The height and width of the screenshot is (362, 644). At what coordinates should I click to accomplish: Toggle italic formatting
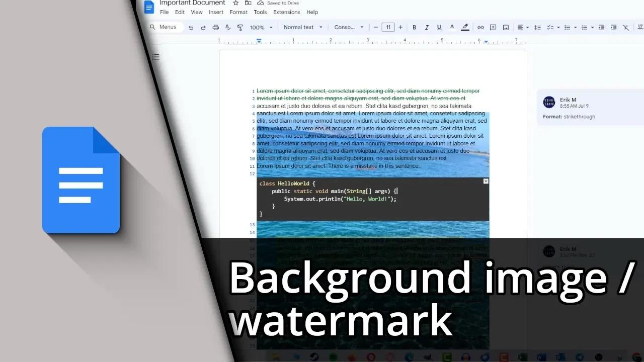coord(426,28)
